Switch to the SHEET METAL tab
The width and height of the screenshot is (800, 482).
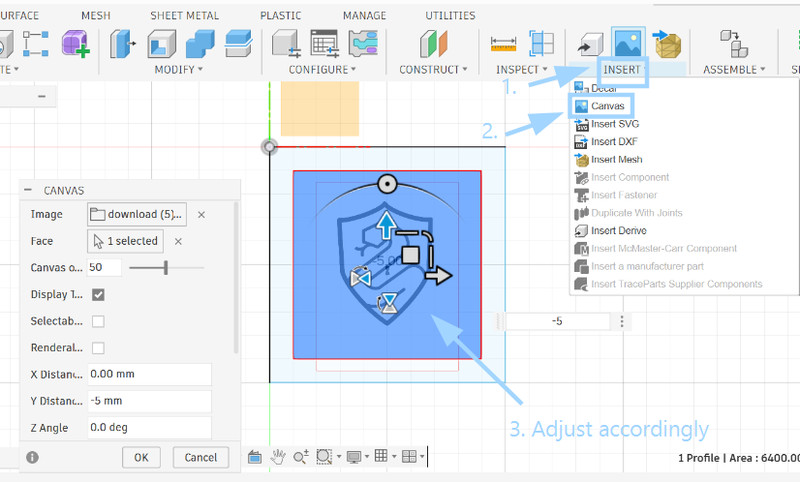184,16
